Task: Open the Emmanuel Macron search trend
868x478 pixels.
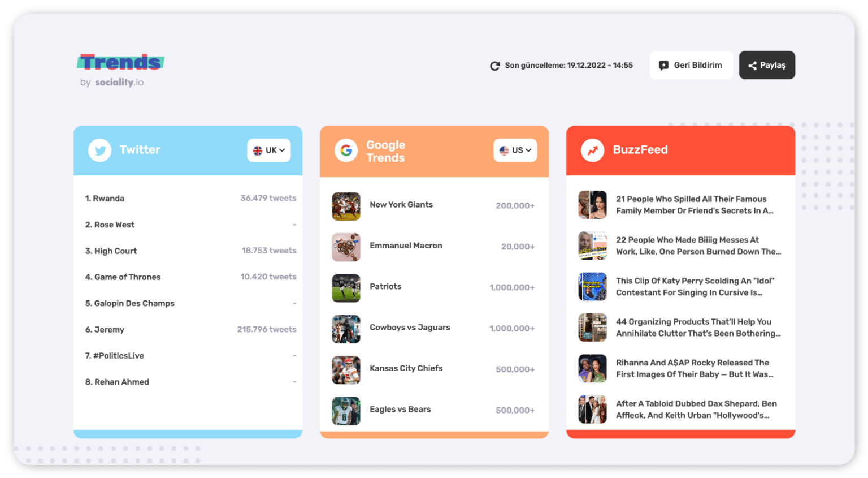Action: coord(406,246)
